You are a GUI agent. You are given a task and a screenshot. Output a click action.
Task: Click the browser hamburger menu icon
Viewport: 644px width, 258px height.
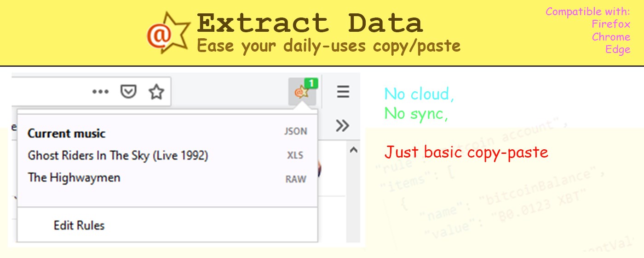343,92
